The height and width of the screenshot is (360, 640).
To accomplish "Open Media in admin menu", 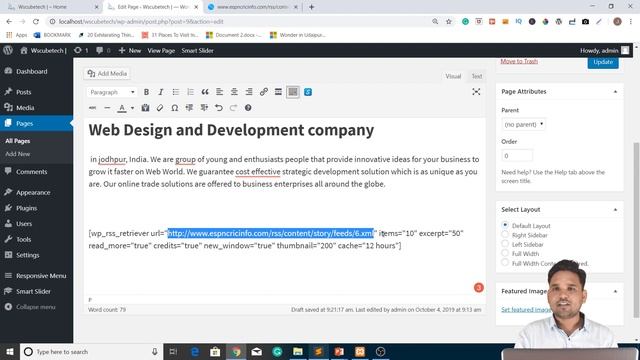I will [25, 108].
